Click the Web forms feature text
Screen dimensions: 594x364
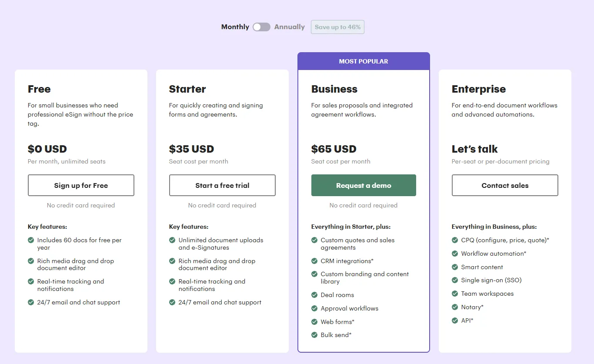tap(337, 322)
